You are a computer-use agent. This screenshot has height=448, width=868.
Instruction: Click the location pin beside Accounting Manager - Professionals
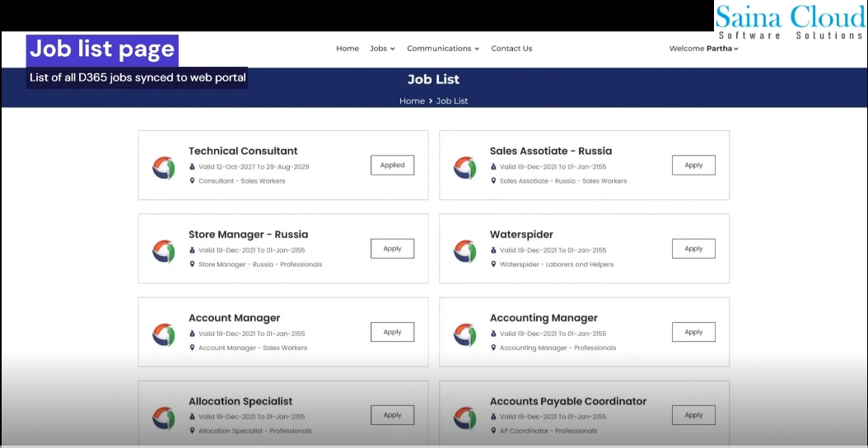[493, 348]
